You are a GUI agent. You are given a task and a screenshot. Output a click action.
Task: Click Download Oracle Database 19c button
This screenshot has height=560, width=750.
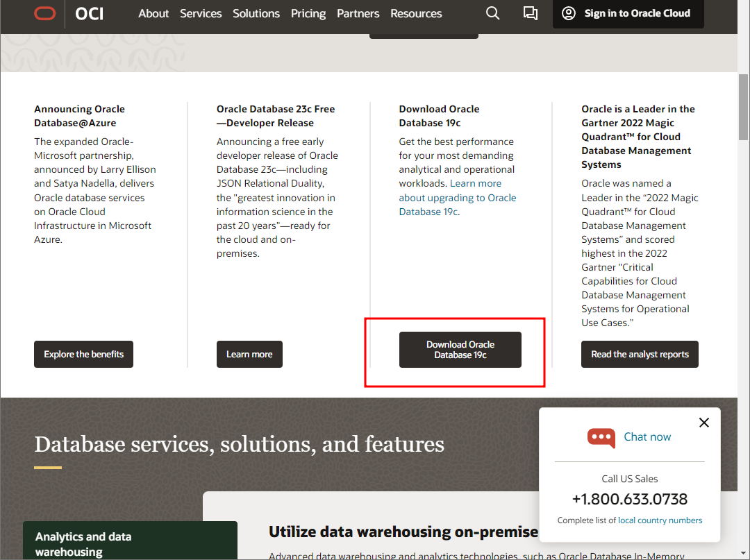460,350
